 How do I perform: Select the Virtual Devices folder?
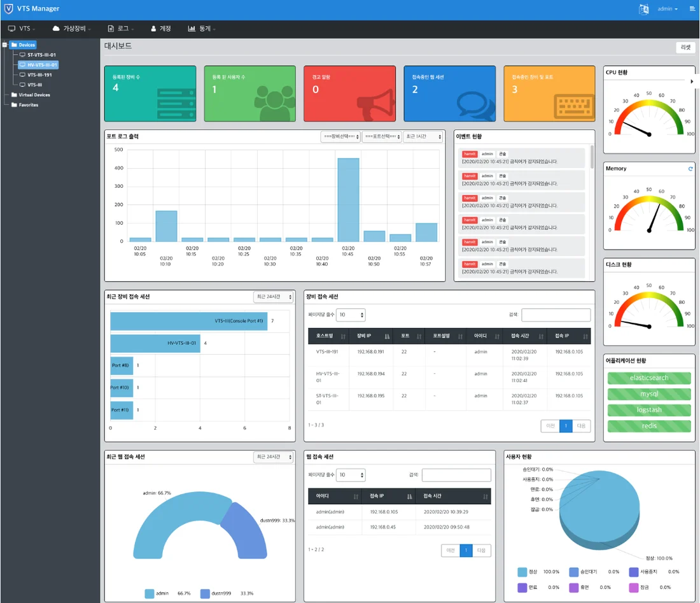coord(31,95)
